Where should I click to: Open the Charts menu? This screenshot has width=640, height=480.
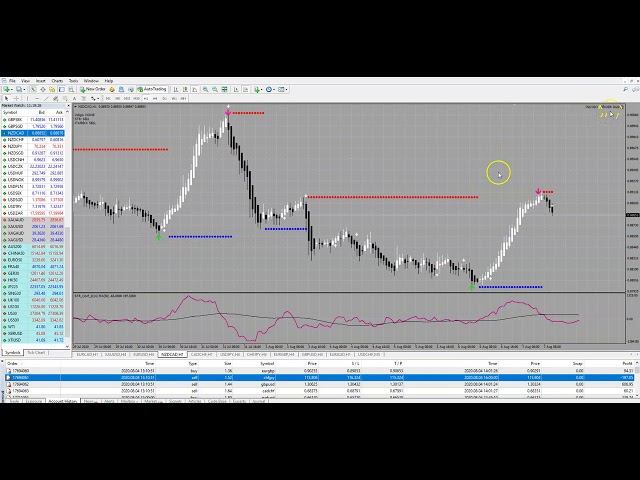[x=57, y=80]
